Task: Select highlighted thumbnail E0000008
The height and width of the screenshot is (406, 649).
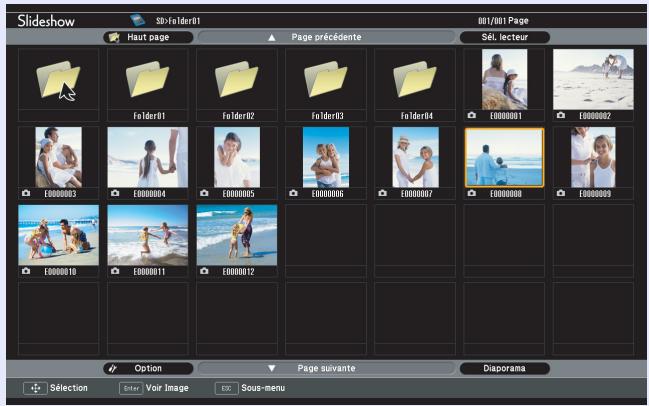Action: (505, 157)
